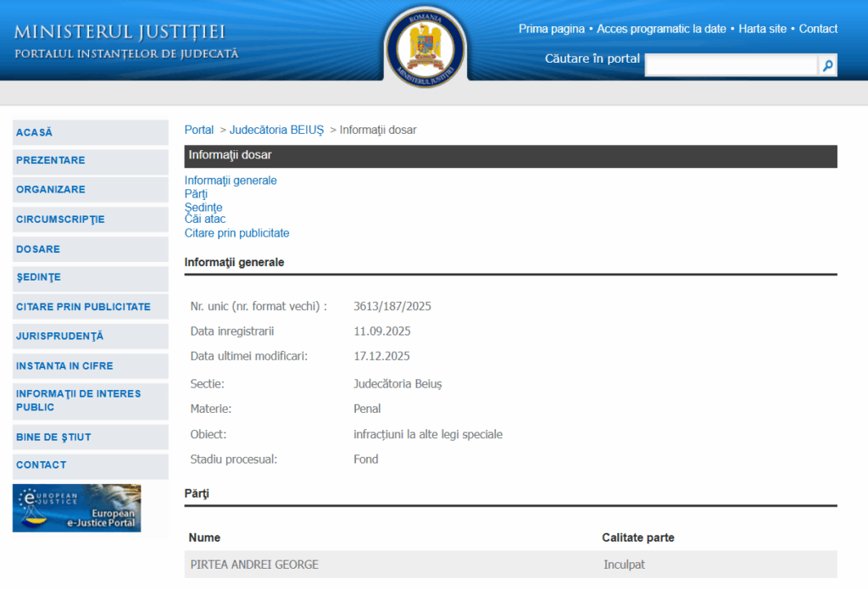Select INSTANTA IN CIFRE menu item

pyautogui.click(x=64, y=365)
